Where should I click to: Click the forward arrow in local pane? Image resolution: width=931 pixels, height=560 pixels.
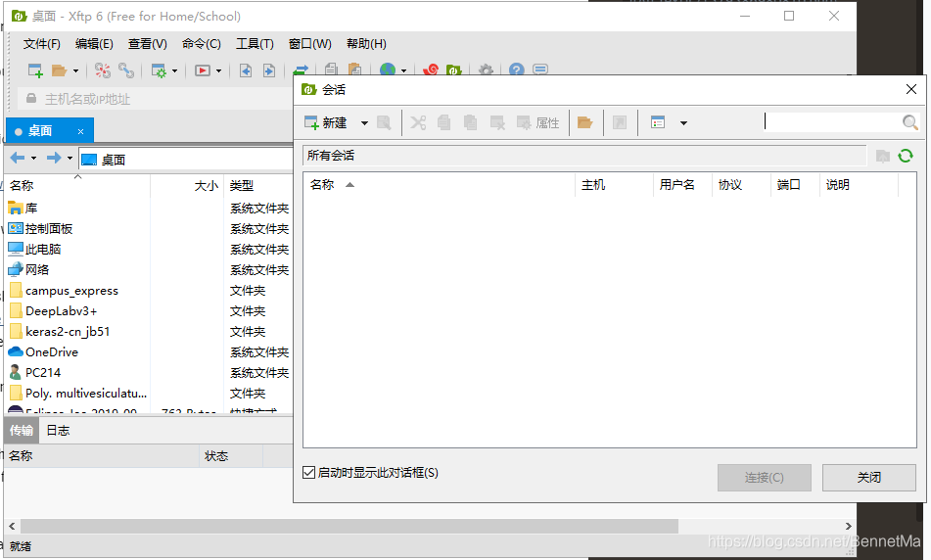click(x=54, y=158)
